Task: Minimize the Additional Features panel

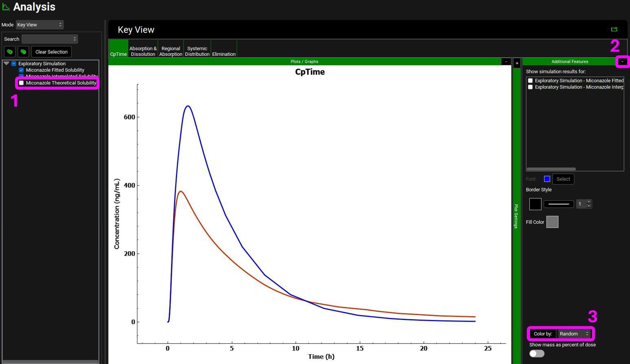Action: [622, 61]
